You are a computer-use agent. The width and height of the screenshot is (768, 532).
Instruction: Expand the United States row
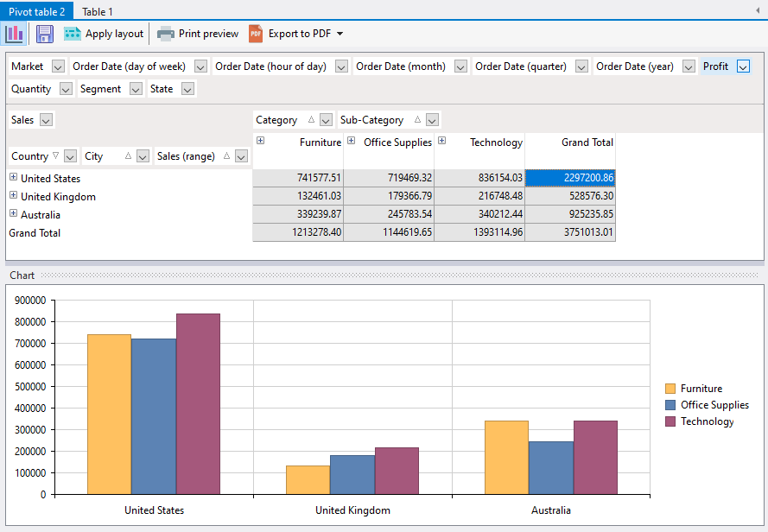pos(13,178)
